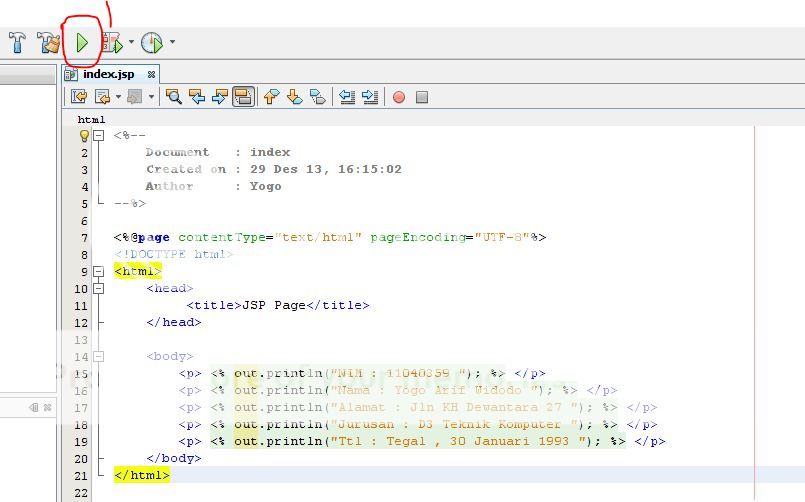Open the Profile Project dropdown arrow
Viewport: 805px width, 502px height.
(x=172, y=42)
